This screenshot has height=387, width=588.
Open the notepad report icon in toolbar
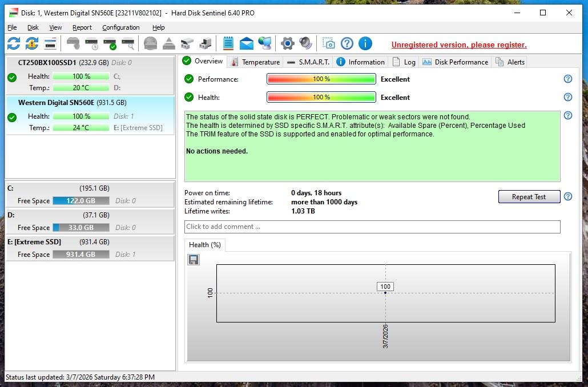pyautogui.click(x=228, y=43)
